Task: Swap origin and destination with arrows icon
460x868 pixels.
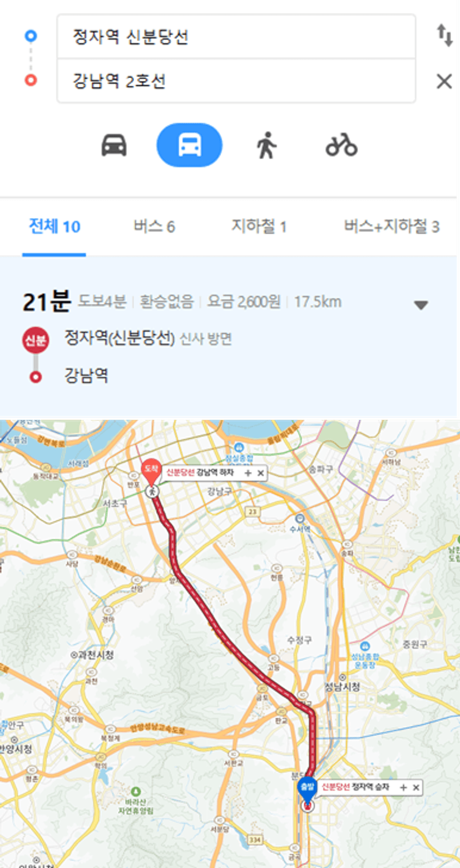Action: click(x=444, y=36)
